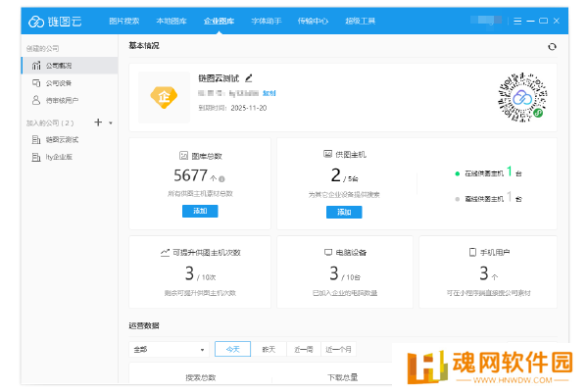Screen dimensions: 588x392
Task: Click the 创建的公司 section label
Action: click(x=42, y=48)
